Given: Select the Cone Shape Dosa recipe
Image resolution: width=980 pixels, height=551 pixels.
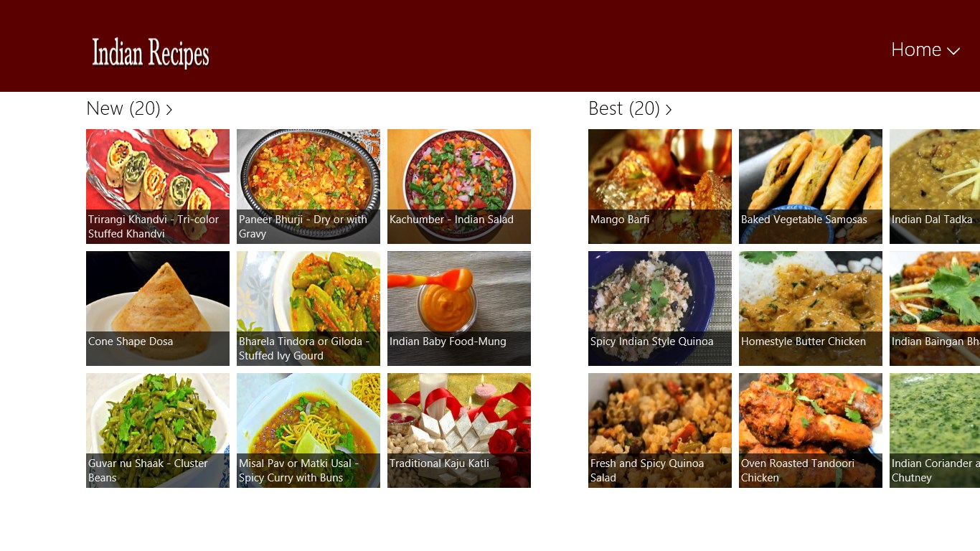Looking at the screenshot, I should pyautogui.click(x=158, y=309).
